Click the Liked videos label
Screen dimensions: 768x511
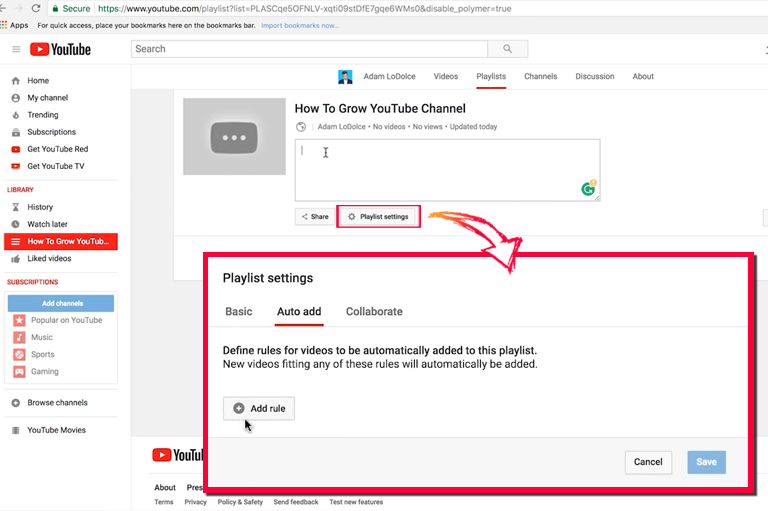(x=49, y=259)
